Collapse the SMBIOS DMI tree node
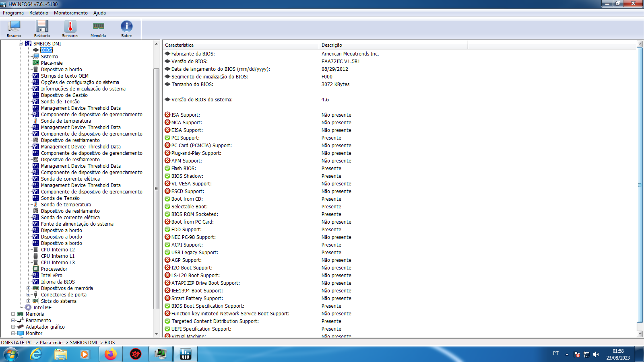644x362 pixels. coord(21,44)
